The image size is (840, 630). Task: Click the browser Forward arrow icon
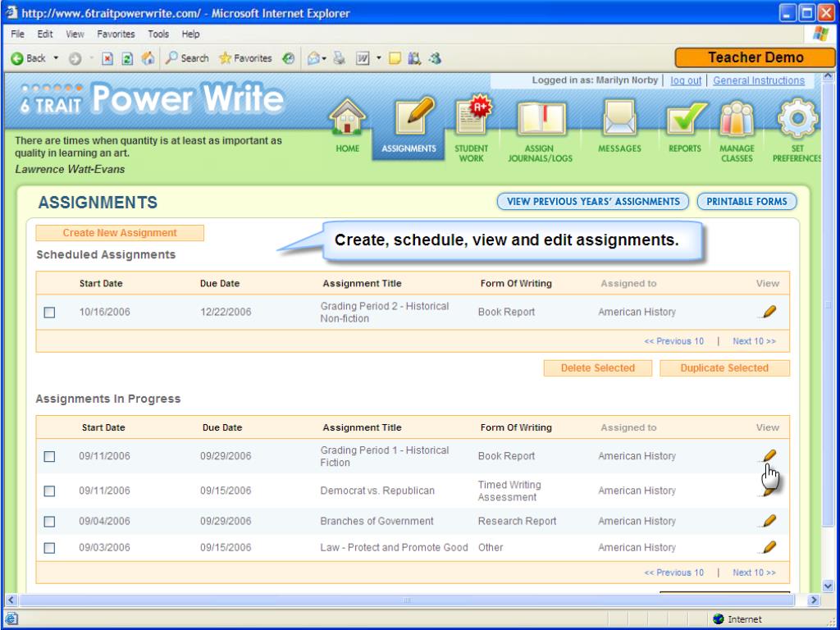point(75,58)
